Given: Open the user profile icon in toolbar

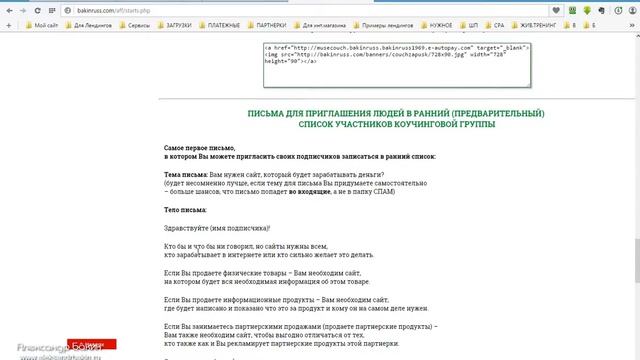Looking at the screenshot, I should point(632,11).
